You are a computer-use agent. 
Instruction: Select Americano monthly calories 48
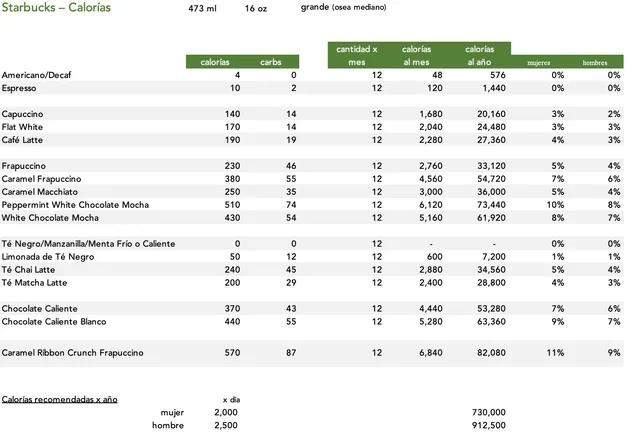tap(437, 75)
